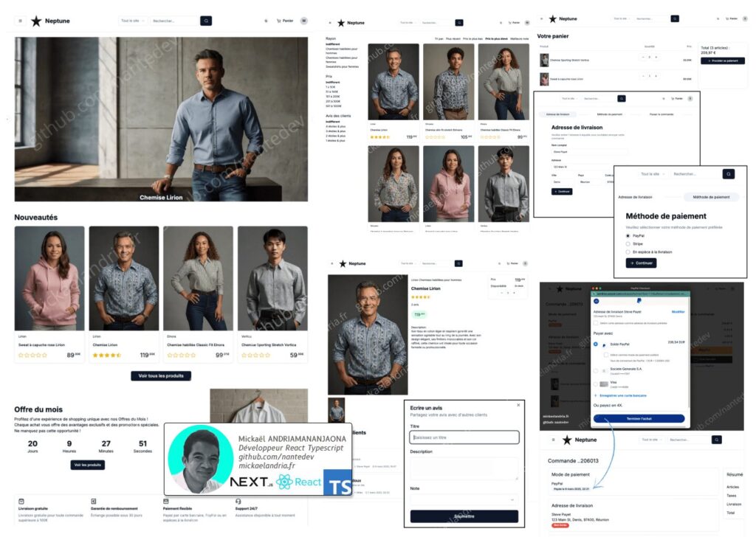The width and height of the screenshot is (756, 537).
Task: Click the star rating under Chemise Lirion in Nouveautés
Action: click(x=106, y=355)
